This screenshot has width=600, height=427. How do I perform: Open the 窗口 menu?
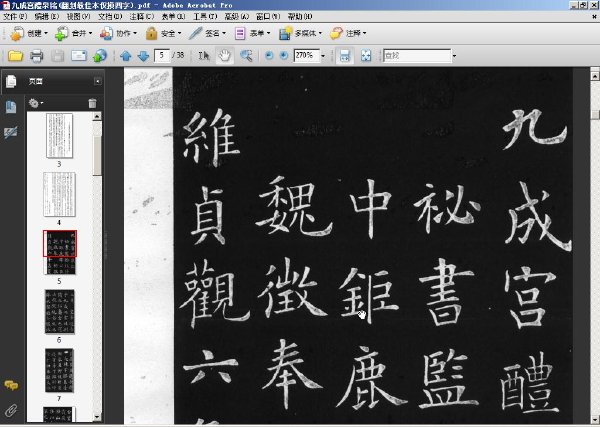pos(268,16)
